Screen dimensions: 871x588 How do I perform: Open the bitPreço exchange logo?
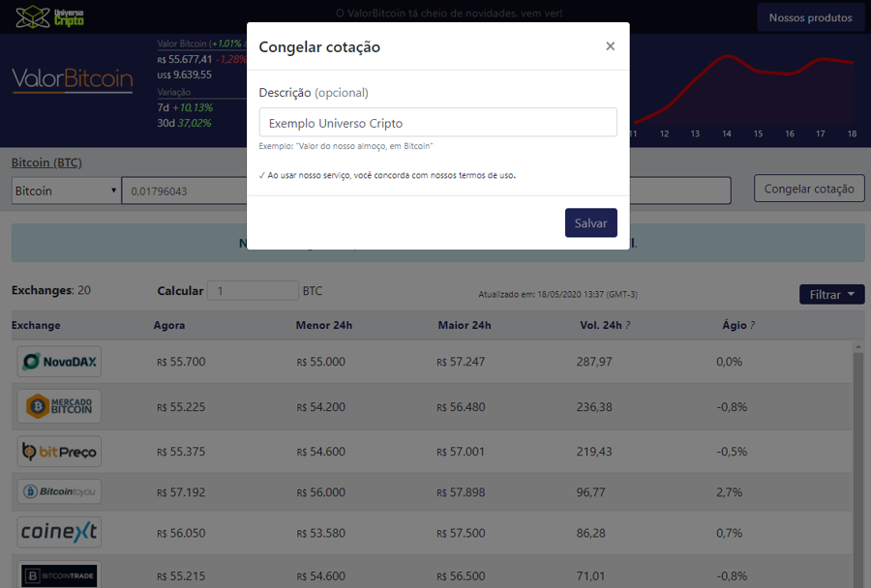coord(59,452)
